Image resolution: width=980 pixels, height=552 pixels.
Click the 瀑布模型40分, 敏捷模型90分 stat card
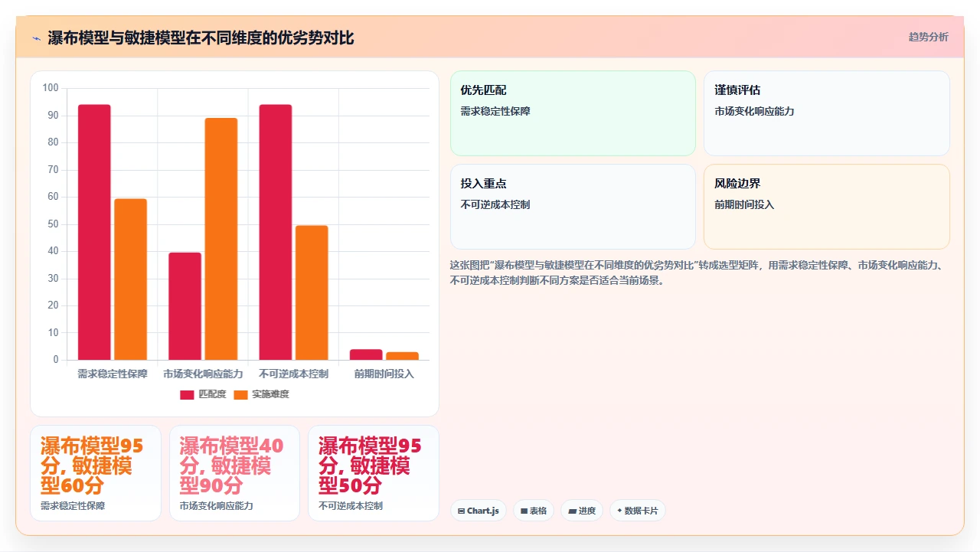234,473
